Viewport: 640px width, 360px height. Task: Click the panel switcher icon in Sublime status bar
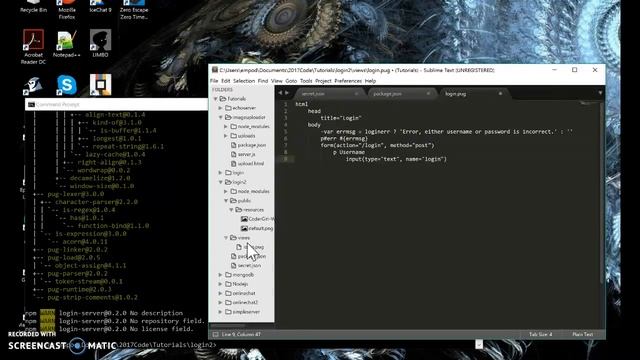click(216, 334)
